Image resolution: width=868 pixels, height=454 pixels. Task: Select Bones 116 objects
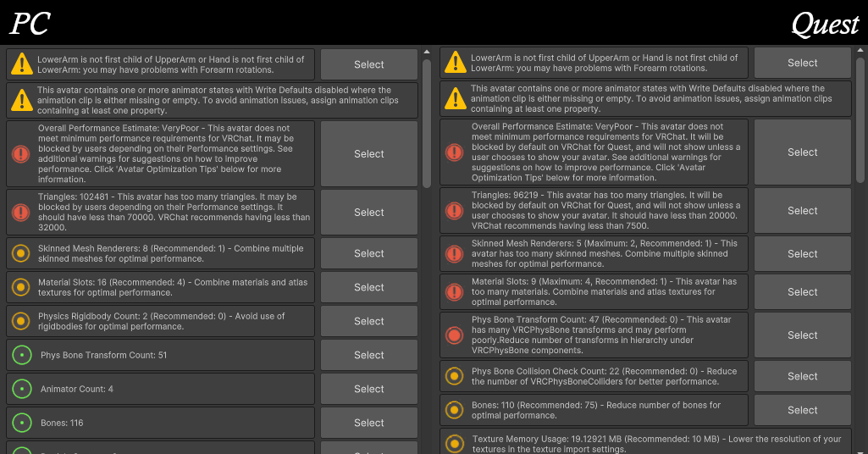(x=369, y=423)
